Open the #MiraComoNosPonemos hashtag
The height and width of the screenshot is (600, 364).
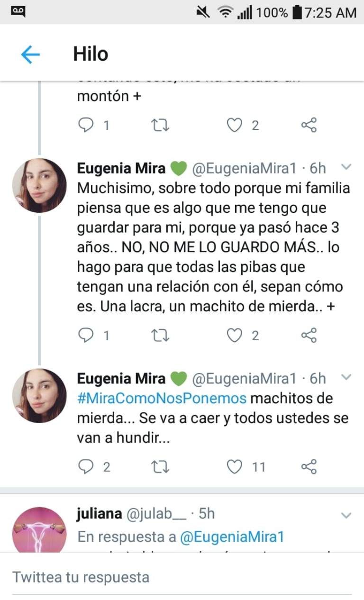[x=162, y=398]
